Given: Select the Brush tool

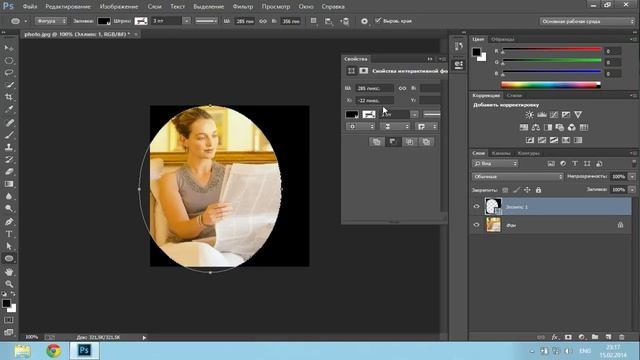Looking at the screenshot, I should point(9,135).
